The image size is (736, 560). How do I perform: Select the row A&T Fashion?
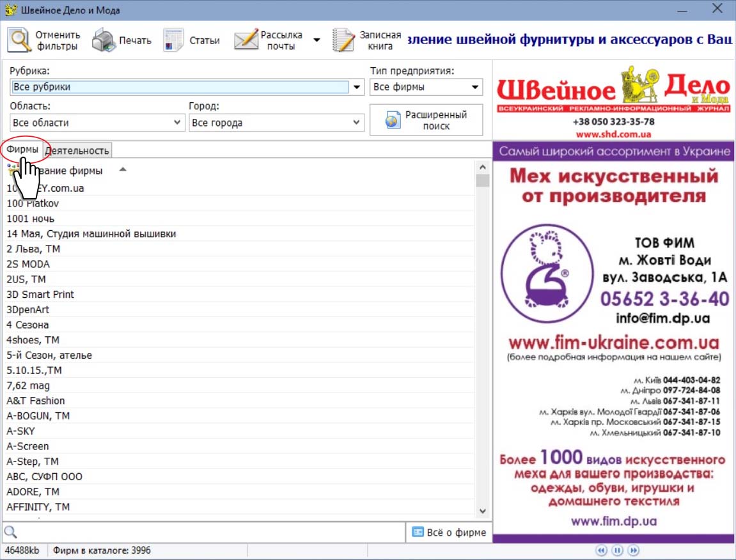[x=239, y=401]
